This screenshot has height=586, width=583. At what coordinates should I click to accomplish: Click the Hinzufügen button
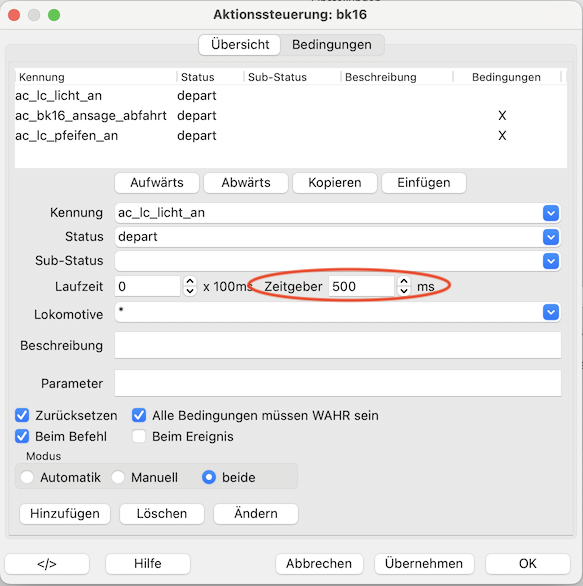65,513
